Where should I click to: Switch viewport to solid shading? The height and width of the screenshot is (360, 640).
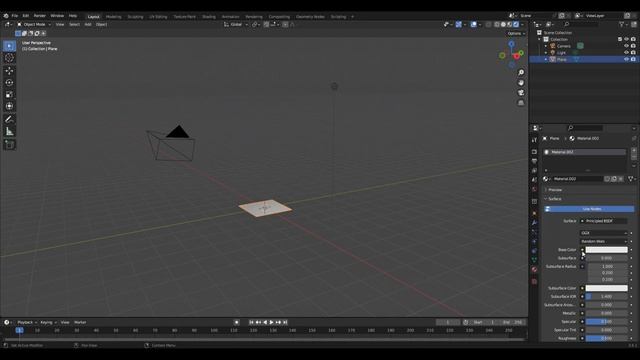point(503,24)
